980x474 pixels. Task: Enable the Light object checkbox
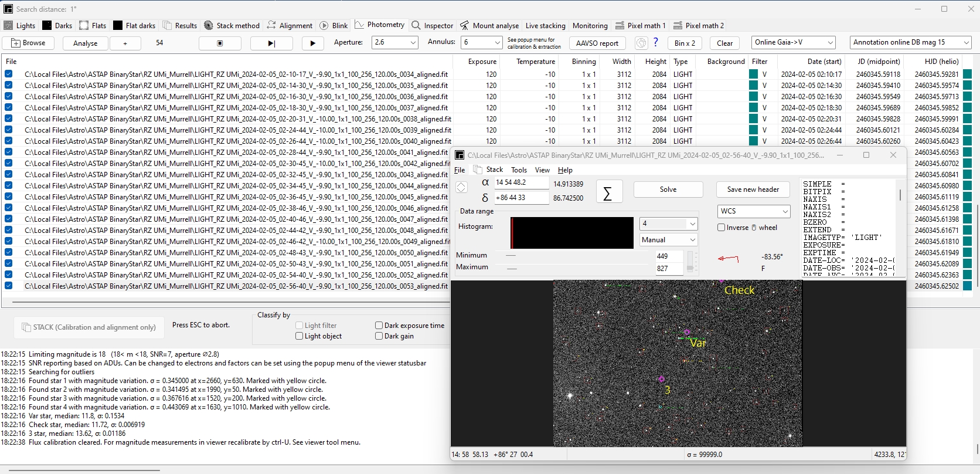tap(300, 336)
